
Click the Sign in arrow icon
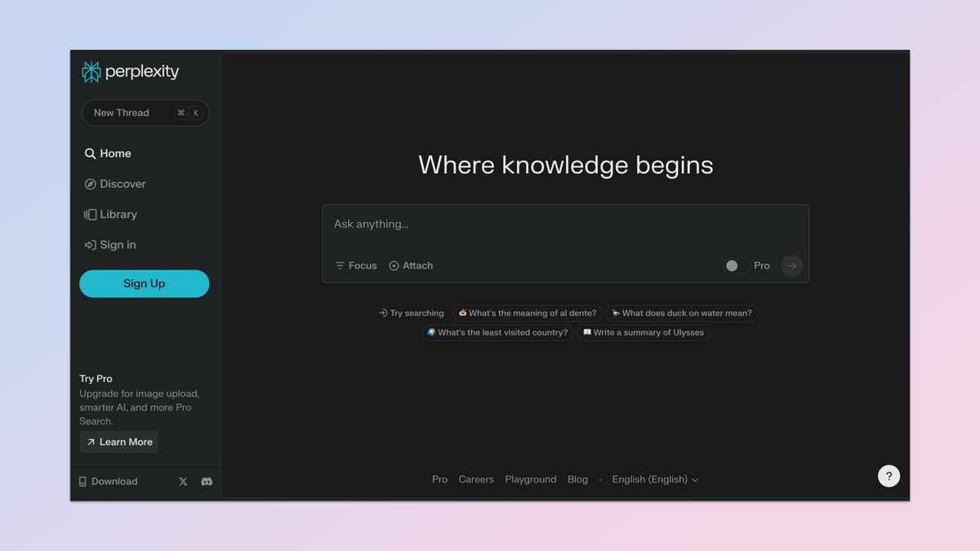(x=91, y=244)
